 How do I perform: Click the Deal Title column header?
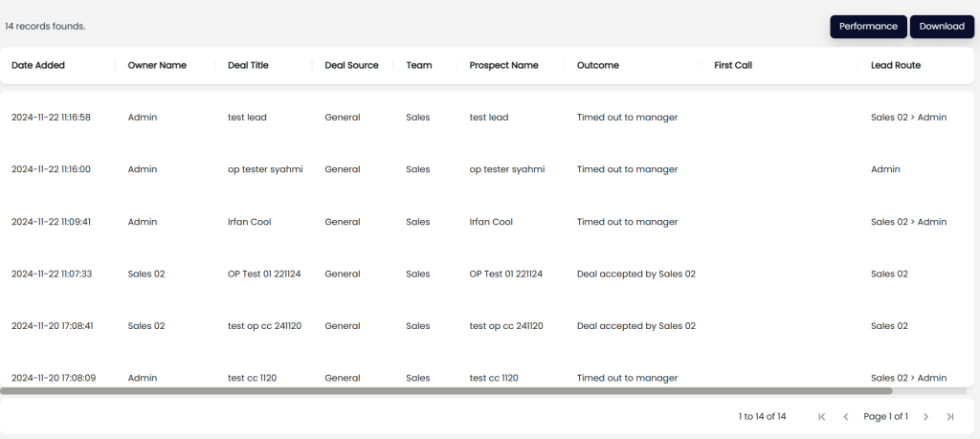pos(248,65)
